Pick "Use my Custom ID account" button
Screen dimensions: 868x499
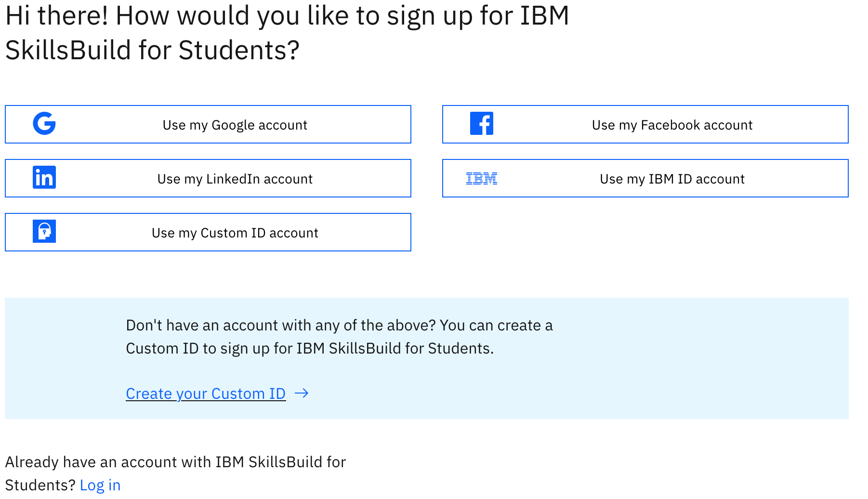(208, 232)
